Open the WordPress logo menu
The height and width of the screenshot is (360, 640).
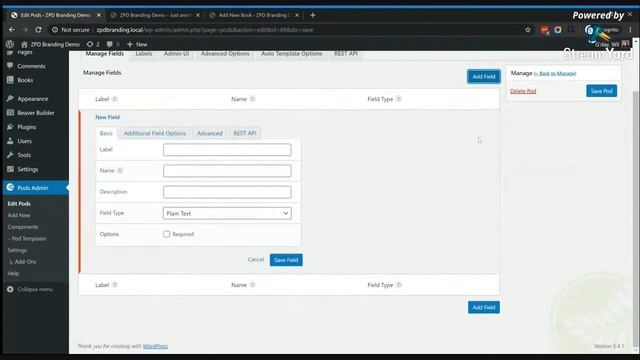point(10,44)
